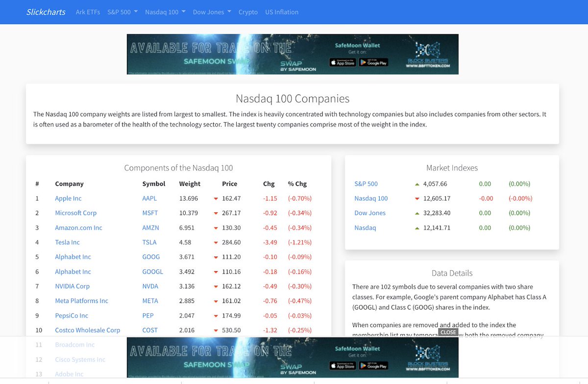Click red down arrow beside Apple price

(216, 199)
